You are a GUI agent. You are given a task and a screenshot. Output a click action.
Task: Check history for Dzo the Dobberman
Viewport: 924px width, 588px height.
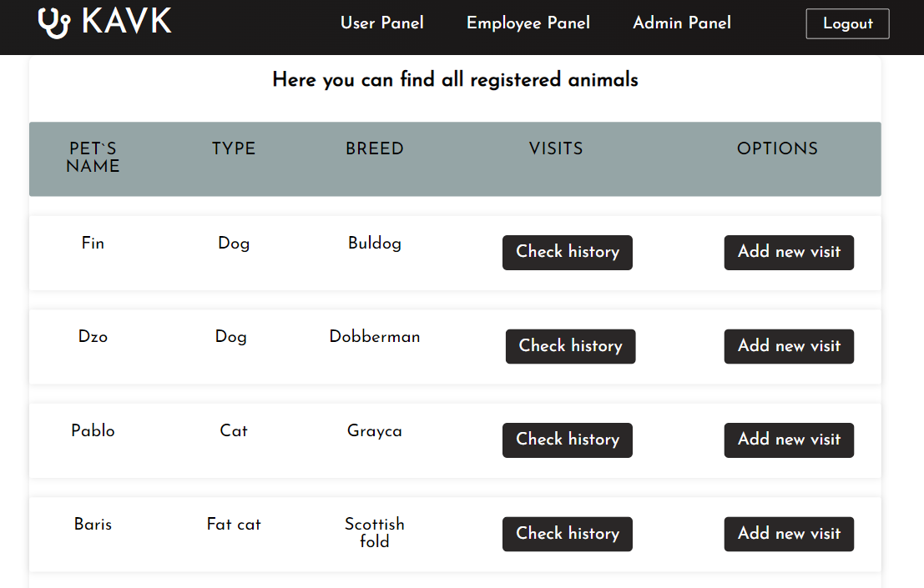(570, 346)
